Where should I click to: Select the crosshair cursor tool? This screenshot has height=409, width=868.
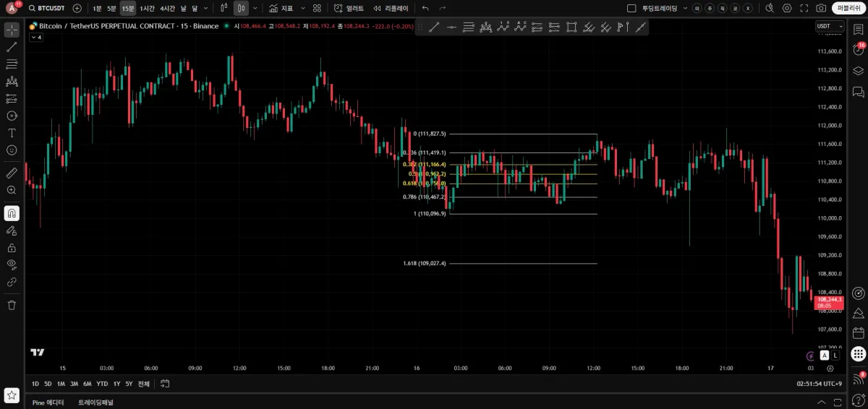click(12, 30)
